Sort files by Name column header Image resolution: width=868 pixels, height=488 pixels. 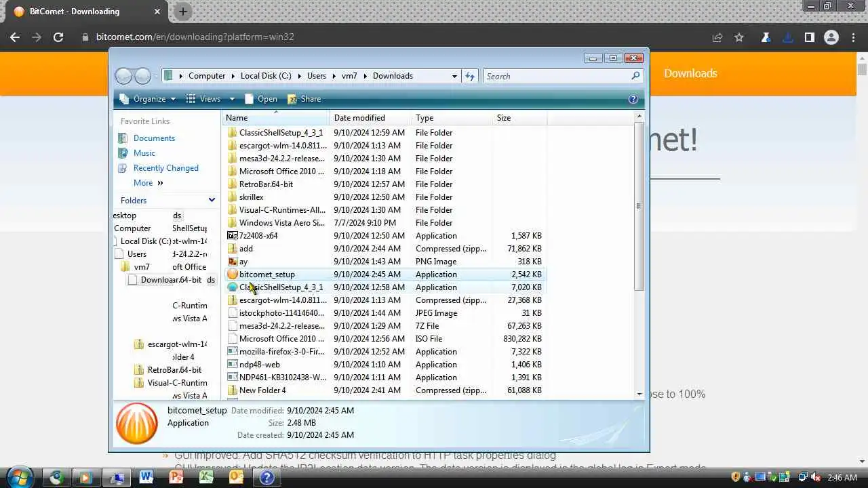tap(276, 118)
